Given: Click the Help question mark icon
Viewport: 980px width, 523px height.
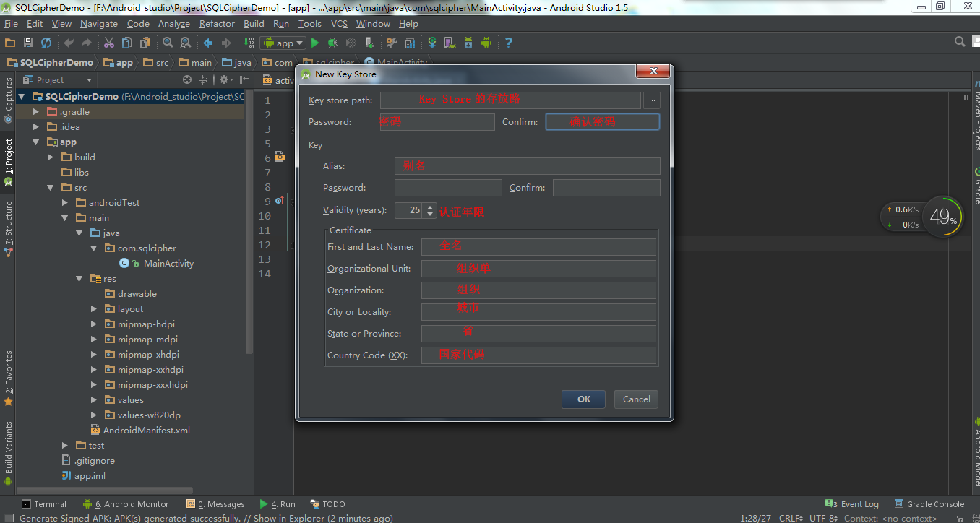Looking at the screenshot, I should 509,43.
